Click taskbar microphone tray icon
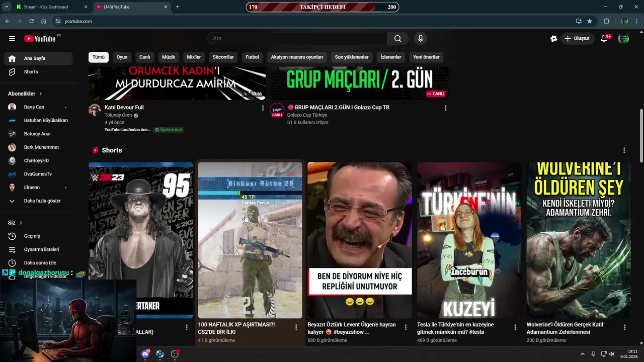 point(593,354)
